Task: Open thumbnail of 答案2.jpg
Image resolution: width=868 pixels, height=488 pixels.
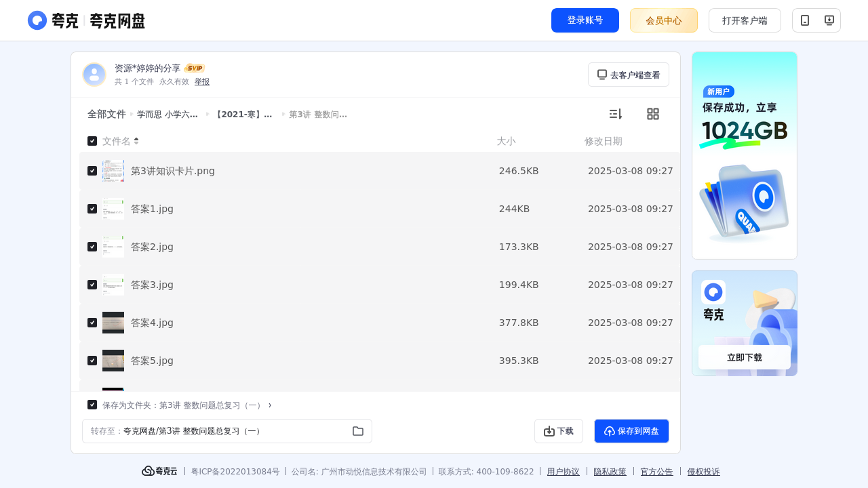Action: tap(113, 247)
